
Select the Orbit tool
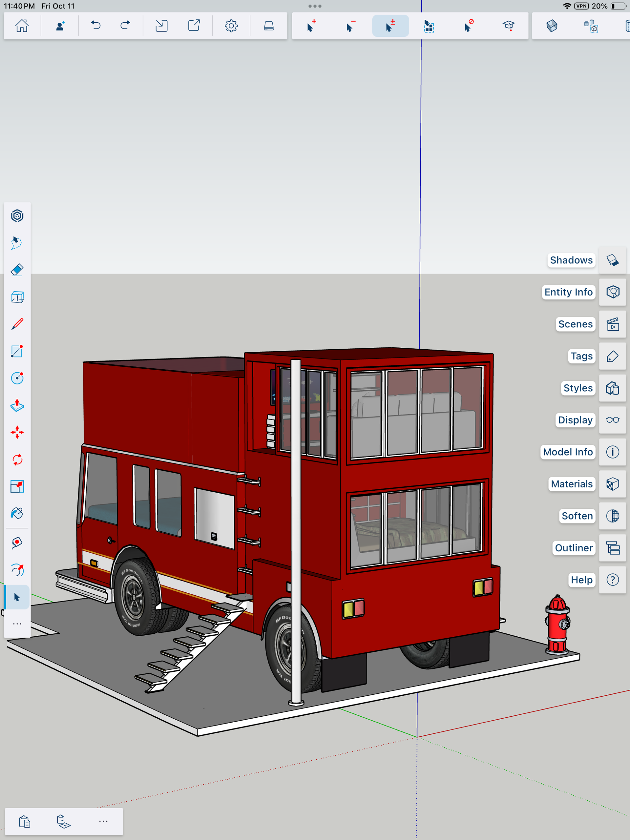point(17,570)
